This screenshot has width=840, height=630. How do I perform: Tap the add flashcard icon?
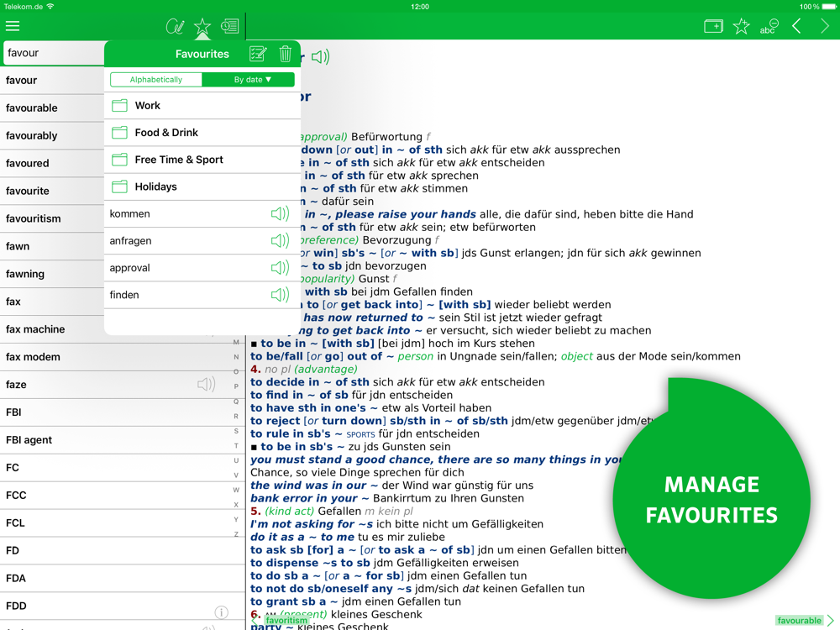pyautogui.click(x=713, y=26)
